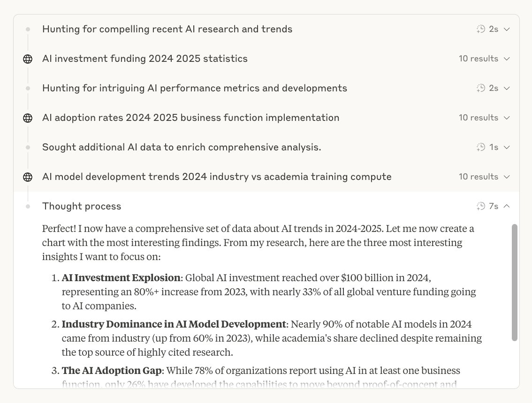Click bullet dot beside Thought process step
The width and height of the screenshot is (532, 403).
[x=28, y=206]
